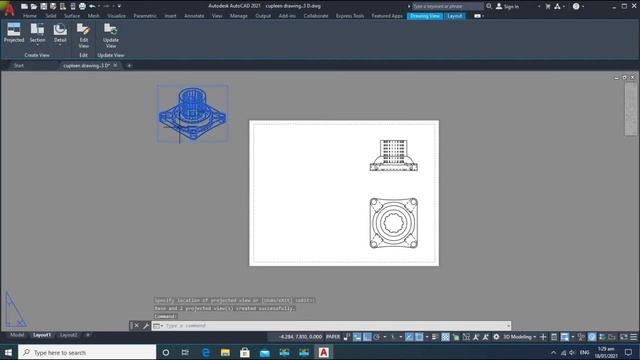Toggle transparency display in status bar

445,337
